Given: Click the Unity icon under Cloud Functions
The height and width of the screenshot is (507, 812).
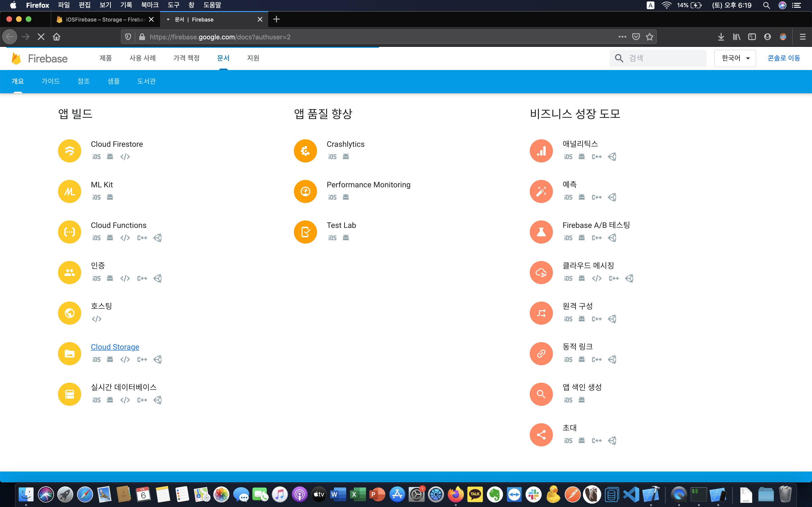Looking at the screenshot, I should pos(158,238).
